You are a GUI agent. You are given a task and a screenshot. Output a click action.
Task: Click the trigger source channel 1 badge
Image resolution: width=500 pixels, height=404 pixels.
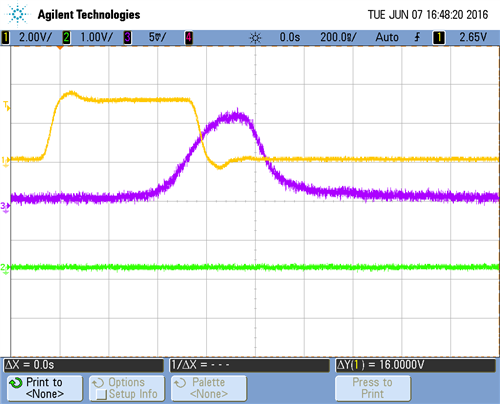click(x=439, y=37)
